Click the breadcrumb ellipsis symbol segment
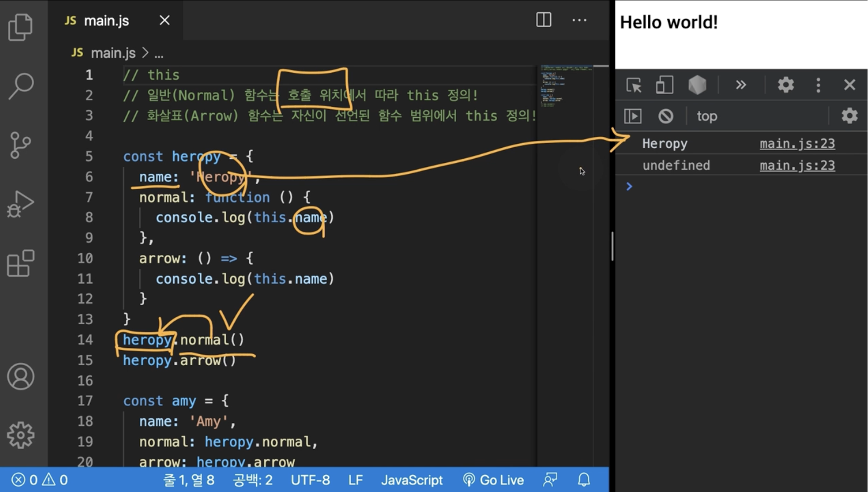 pos(159,54)
